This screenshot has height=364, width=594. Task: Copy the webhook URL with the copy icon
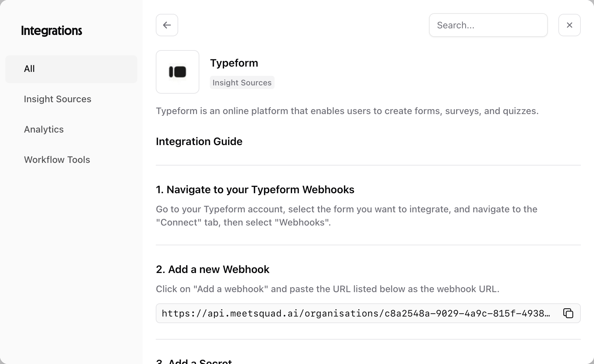tap(568, 313)
